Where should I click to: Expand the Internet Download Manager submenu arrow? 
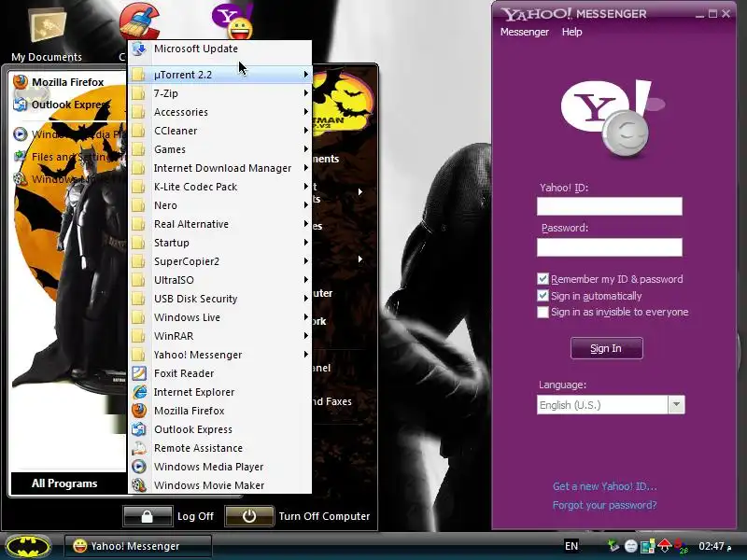coord(306,168)
